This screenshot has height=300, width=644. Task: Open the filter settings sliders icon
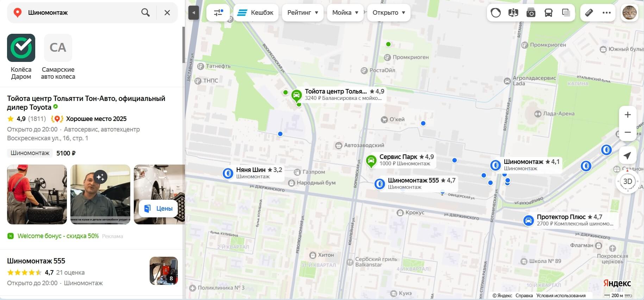click(218, 13)
